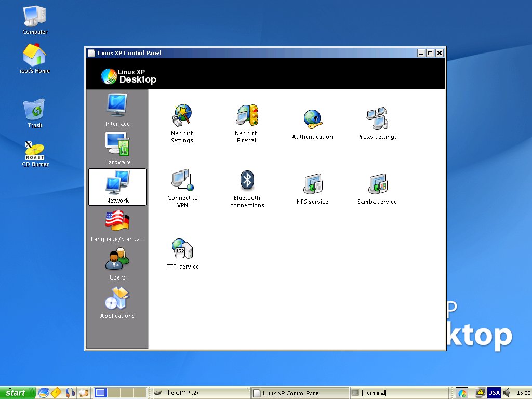The width and height of the screenshot is (532, 399).
Task: Open Network Firewall configuration
Action: pyautogui.click(x=247, y=124)
